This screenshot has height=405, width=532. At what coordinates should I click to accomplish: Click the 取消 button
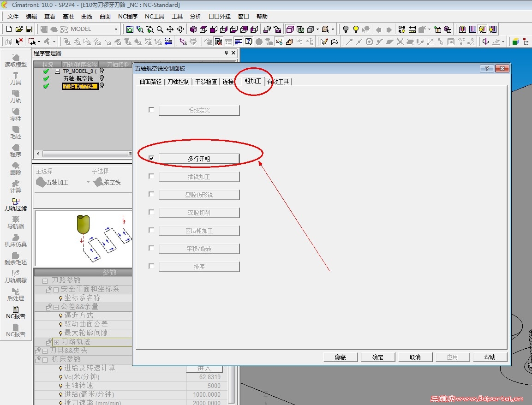pos(415,357)
